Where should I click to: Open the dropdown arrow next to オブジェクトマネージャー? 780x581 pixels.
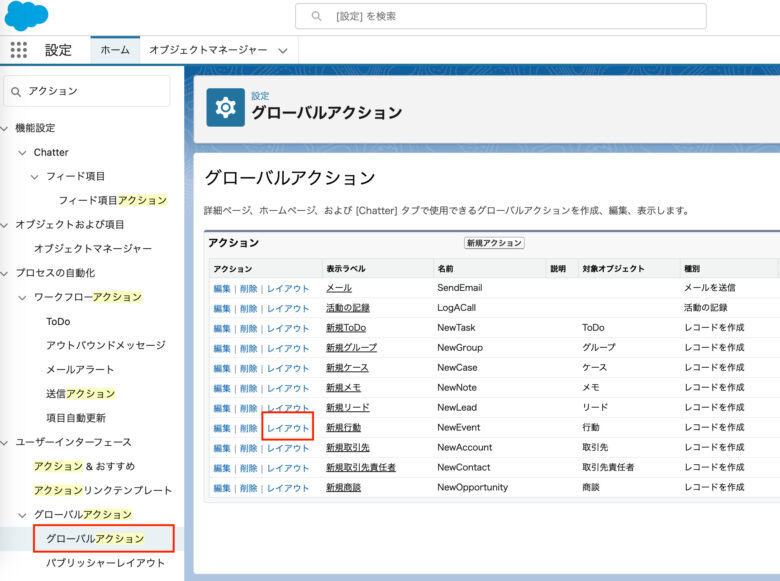(283, 50)
